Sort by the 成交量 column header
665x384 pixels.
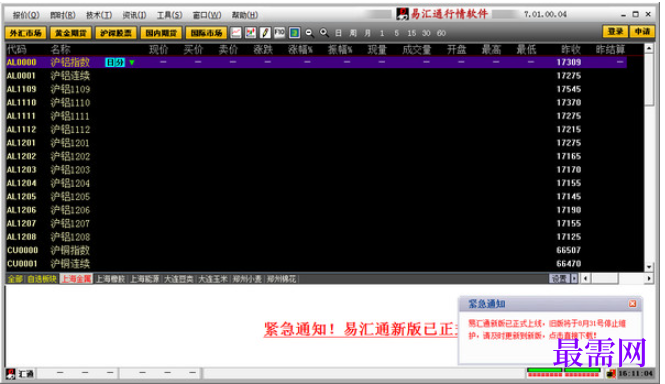[416, 49]
